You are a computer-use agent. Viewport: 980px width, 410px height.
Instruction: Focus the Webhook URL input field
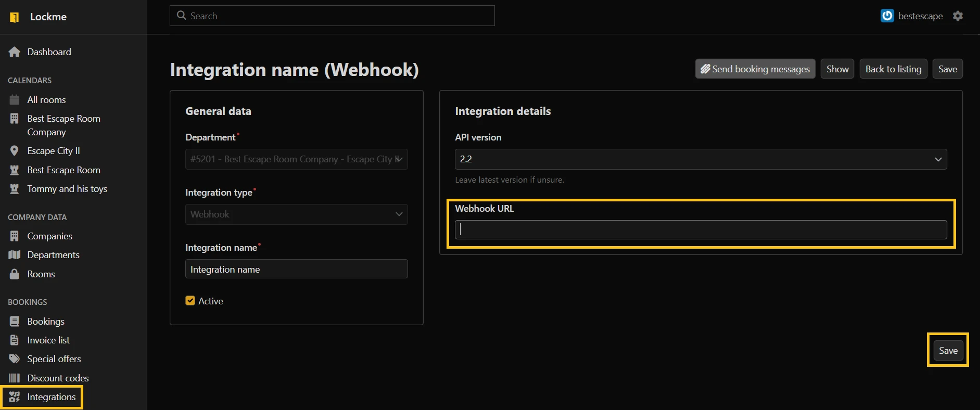(701, 230)
